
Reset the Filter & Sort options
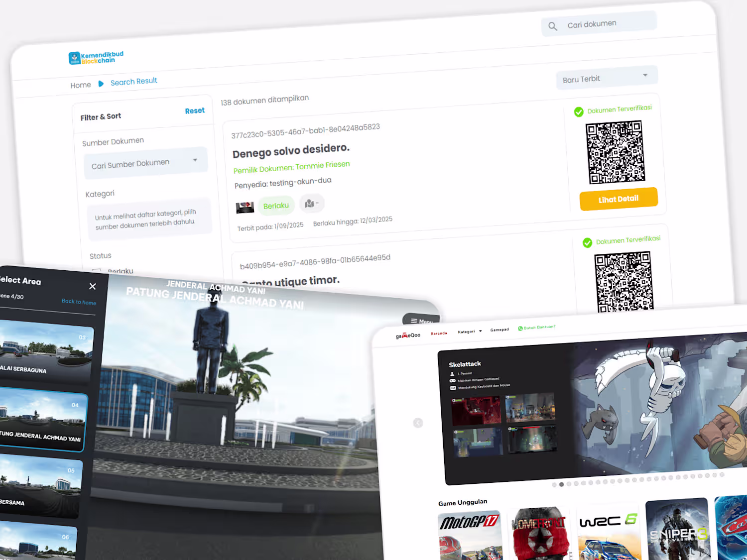195,111
